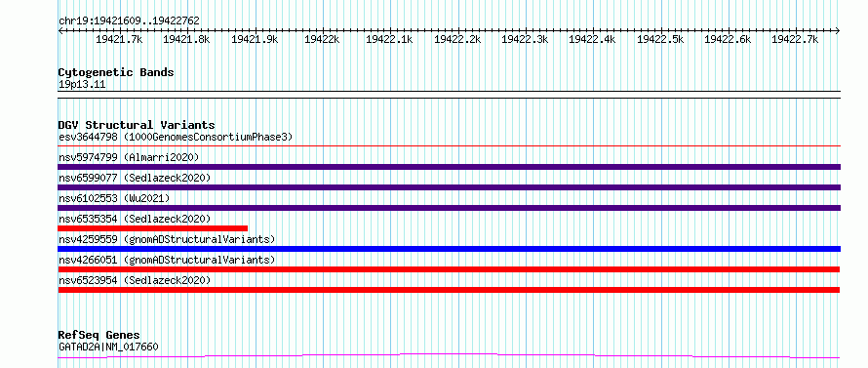Open the DGV Structural Variants track title
Screen dimensions: 868x368
(x=137, y=125)
